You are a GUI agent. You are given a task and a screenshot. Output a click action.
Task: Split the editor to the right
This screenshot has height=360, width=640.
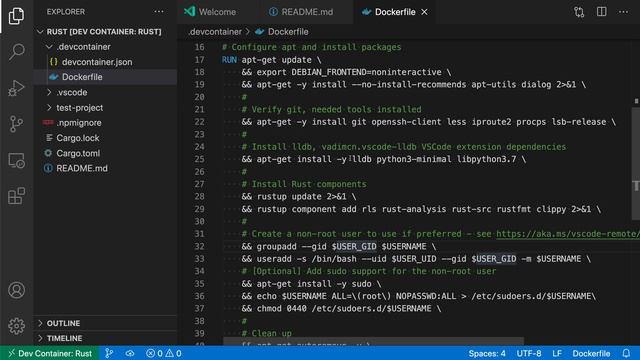pyautogui.click(x=601, y=12)
